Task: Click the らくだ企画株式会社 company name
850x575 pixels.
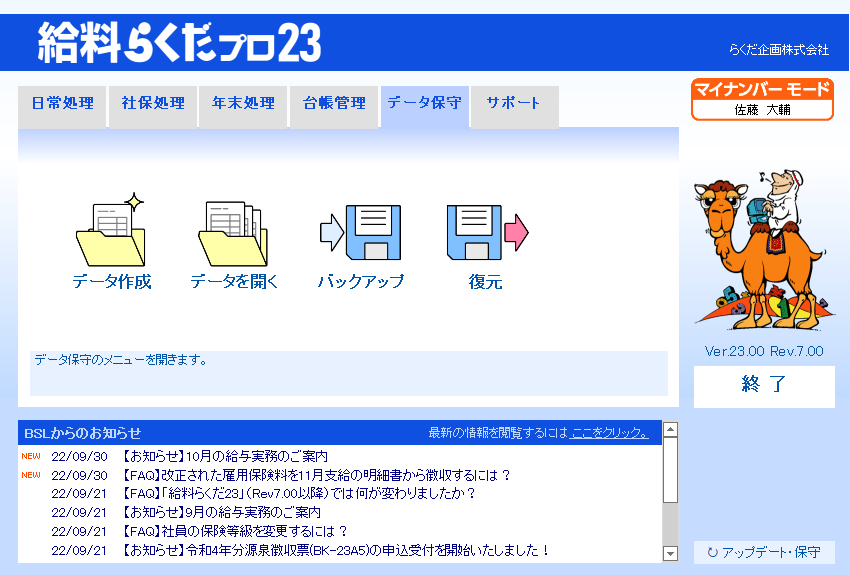Action: click(x=778, y=50)
